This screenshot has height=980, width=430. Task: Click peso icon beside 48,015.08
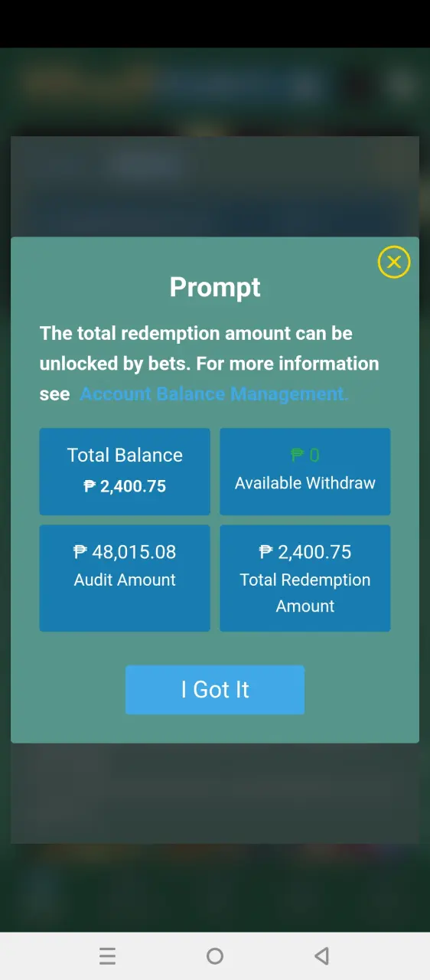[x=80, y=552]
